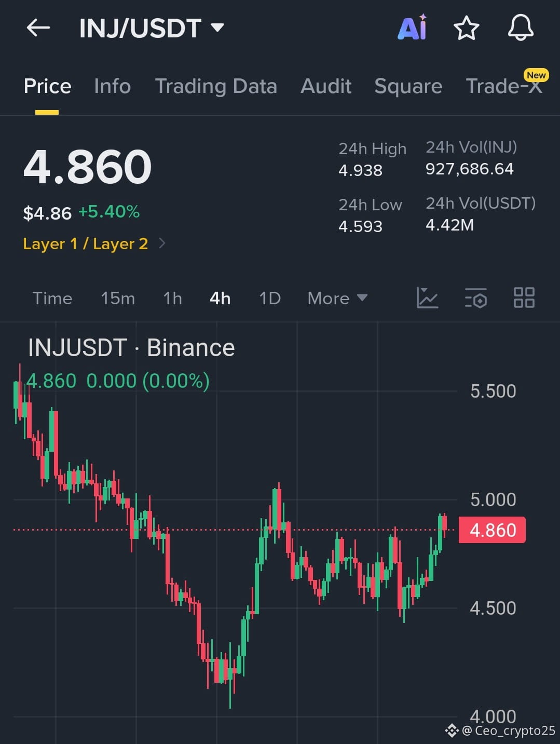Open the More intervals dropdown

337,298
